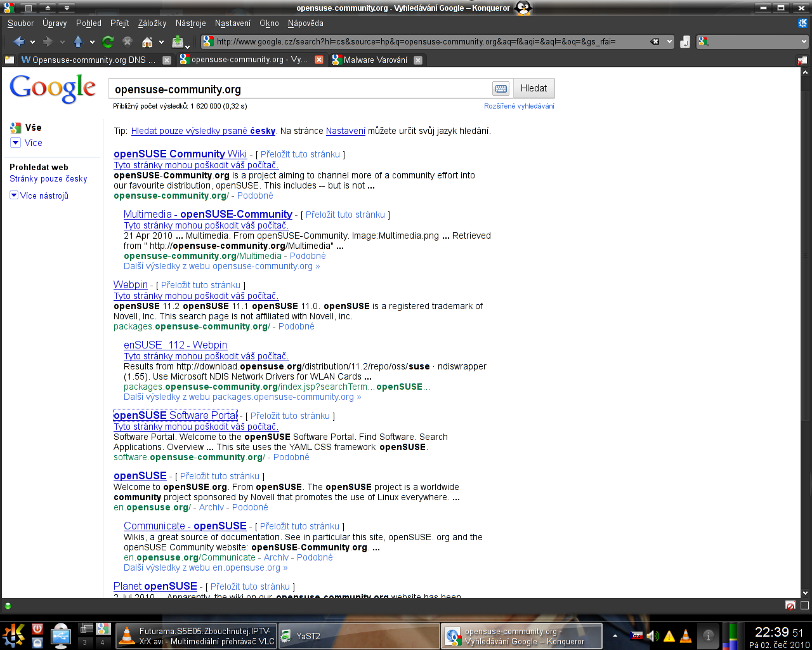Image resolution: width=812 pixels, height=650 pixels.
Task: Go up one level with Up arrow
Action: 78,42
